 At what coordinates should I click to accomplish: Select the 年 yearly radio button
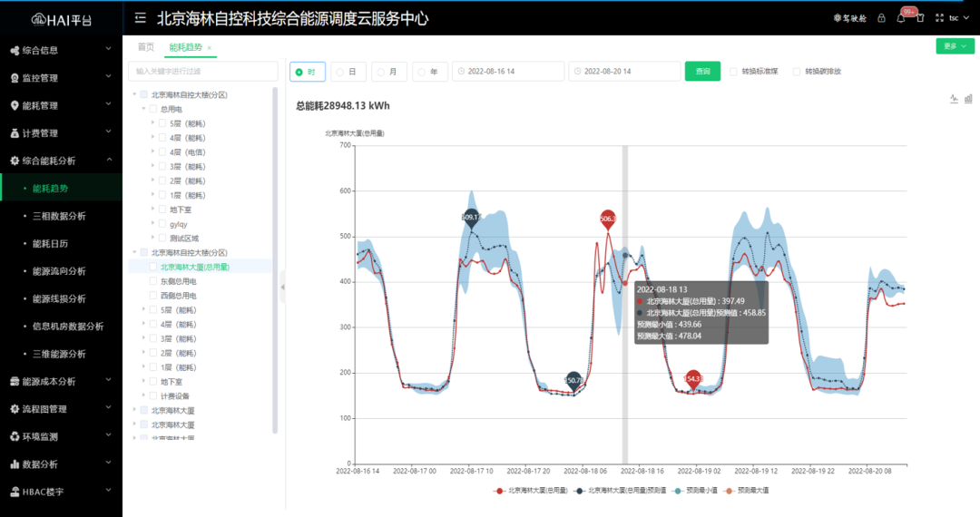(x=421, y=73)
